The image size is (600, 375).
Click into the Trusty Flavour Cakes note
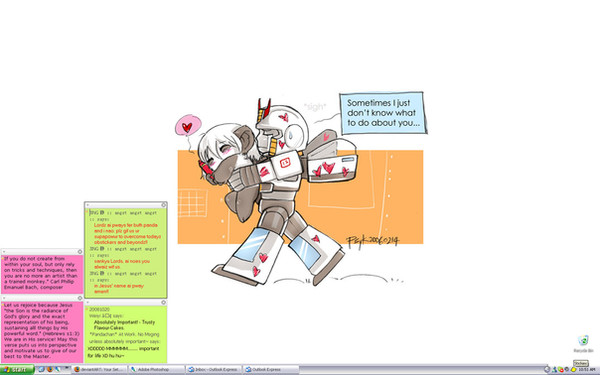[x=126, y=334]
